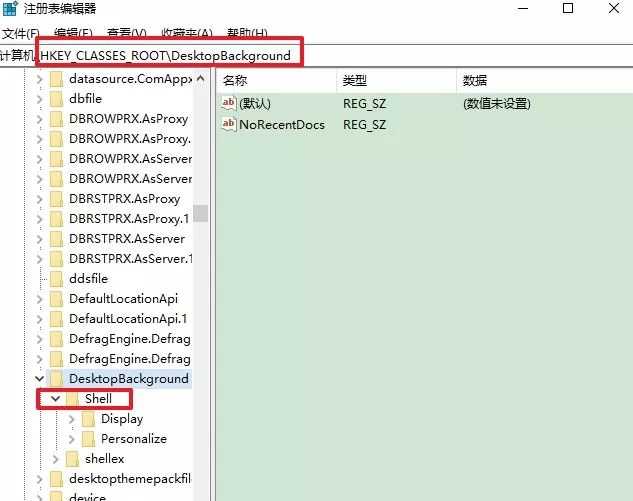Click the DBRSTPRX.AsProxy.1 folder icon
This screenshot has height=501, width=633.
click(x=56, y=219)
